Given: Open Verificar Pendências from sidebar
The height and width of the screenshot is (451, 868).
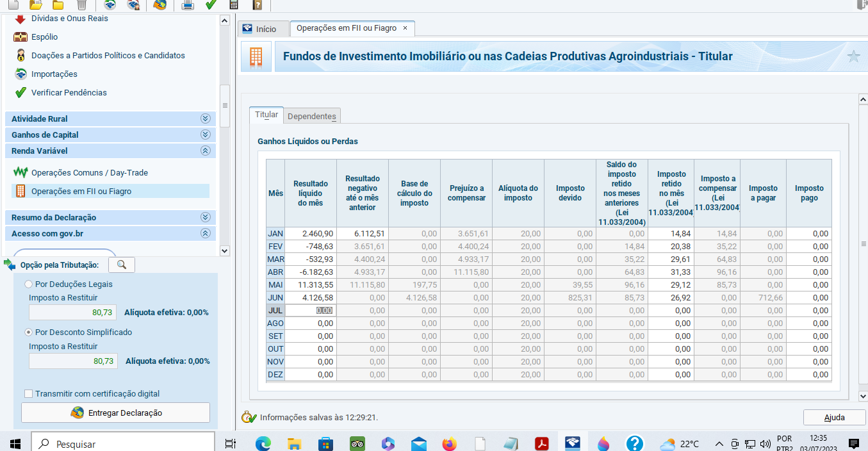Looking at the screenshot, I should [69, 93].
